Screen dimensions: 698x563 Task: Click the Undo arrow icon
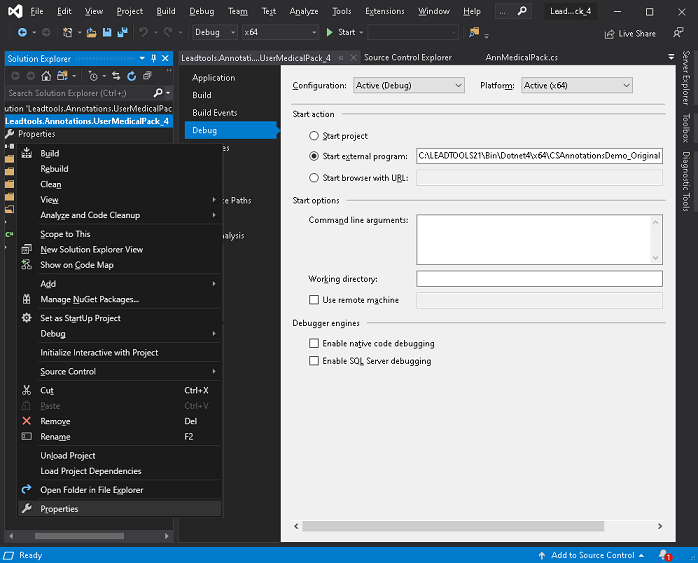point(143,32)
